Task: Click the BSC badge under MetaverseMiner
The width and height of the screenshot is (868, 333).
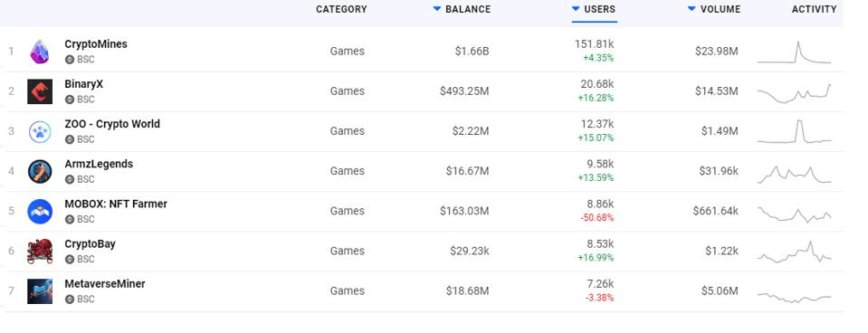Action: tap(80, 300)
